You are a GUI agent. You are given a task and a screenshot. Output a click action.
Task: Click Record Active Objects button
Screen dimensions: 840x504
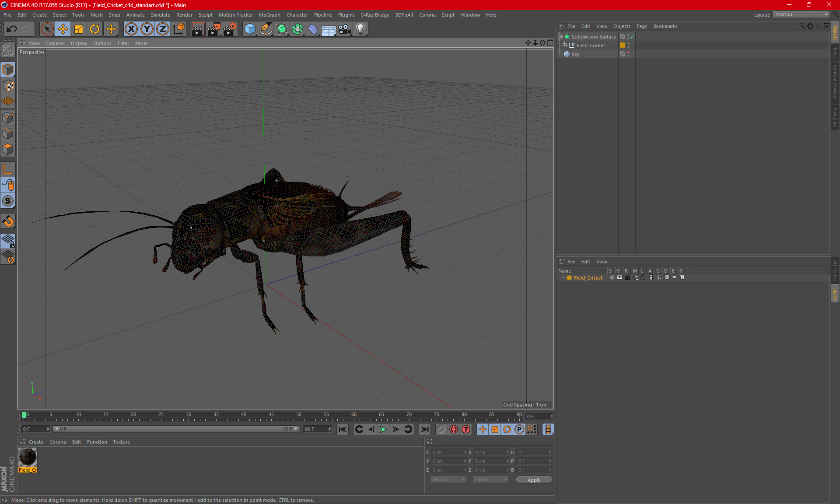pos(441,429)
